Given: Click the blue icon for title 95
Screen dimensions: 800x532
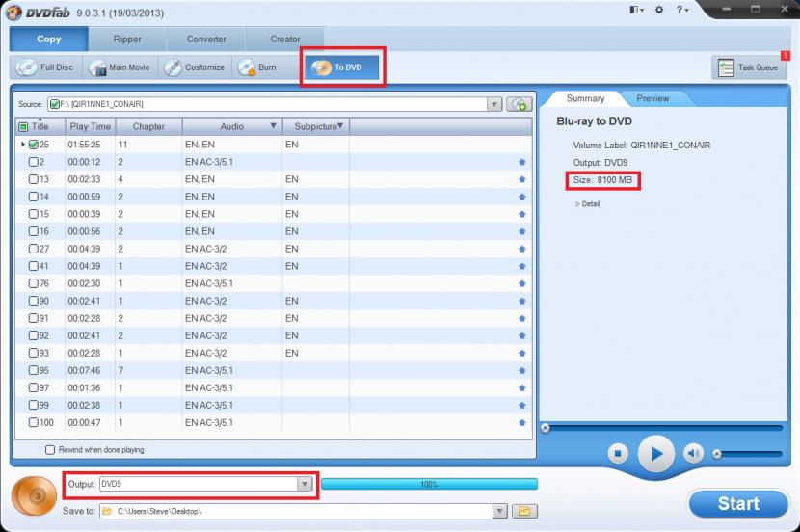Looking at the screenshot, I should (522, 371).
